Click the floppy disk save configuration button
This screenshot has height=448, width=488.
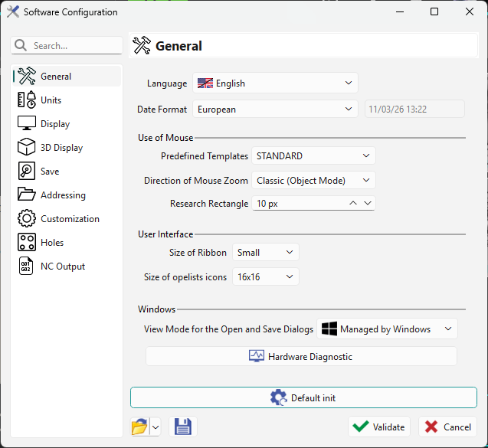click(183, 427)
